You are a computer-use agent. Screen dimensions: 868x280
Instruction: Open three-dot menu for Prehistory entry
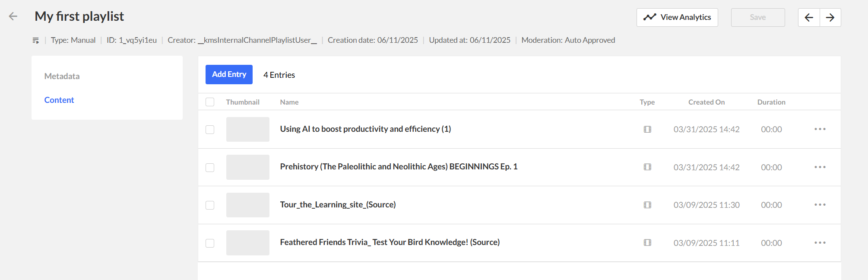coord(820,167)
